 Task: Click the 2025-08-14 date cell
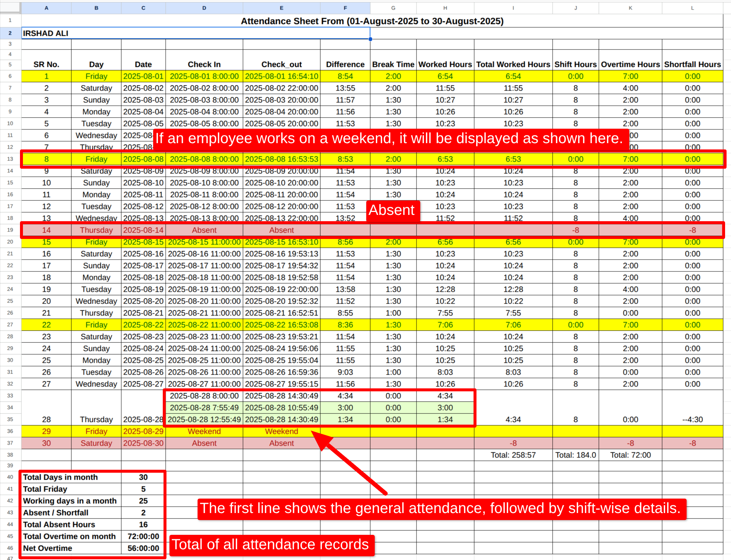pyautogui.click(x=143, y=230)
